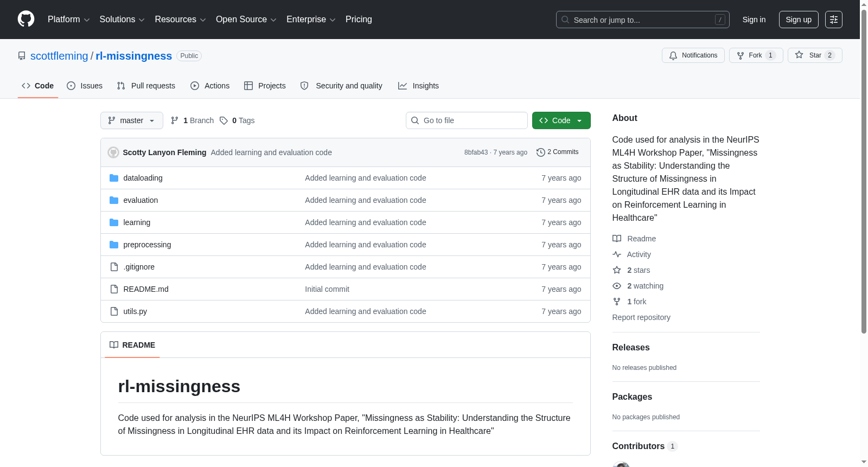Click the learning folder icon
868x467 pixels.
[x=114, y=222]
